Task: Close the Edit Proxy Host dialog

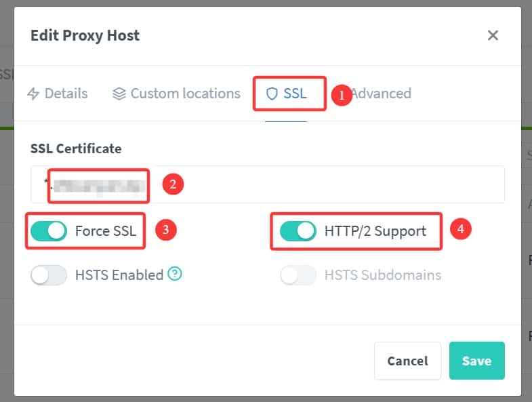Action: 493,35
